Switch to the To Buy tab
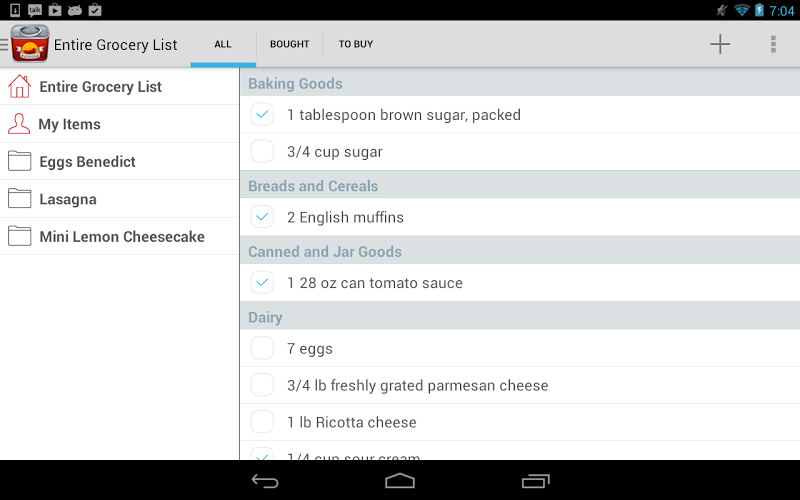The image size is (800, 500). coord(356,44)
